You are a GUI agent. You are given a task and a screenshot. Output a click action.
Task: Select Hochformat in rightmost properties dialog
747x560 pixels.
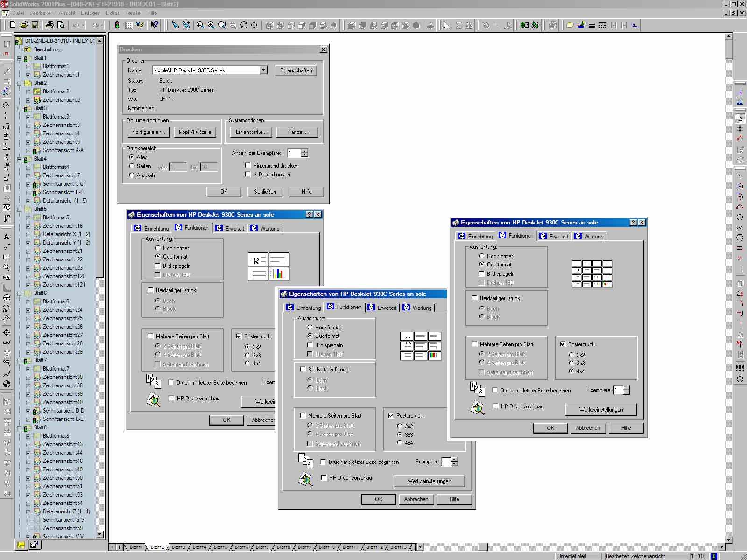click(482, 256)
